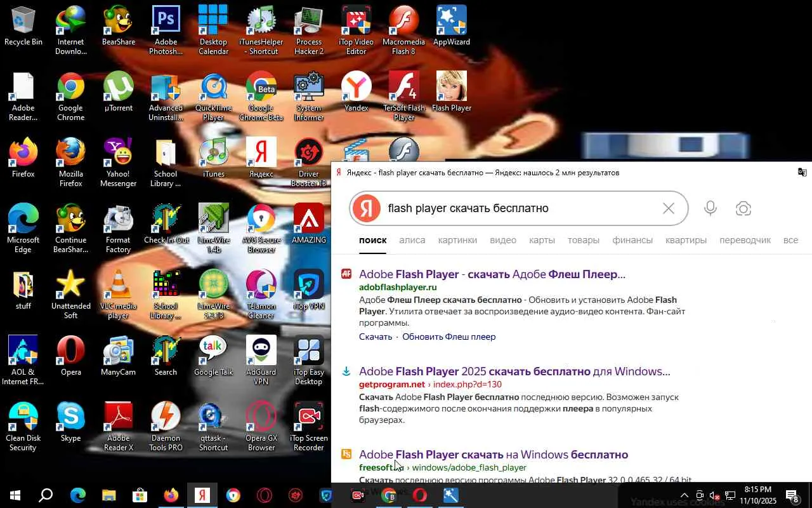The height and width of the screenshot is (508, 812).
Task: Launch Yahoo! Messenger from the desktop
Action: (119, 163)
